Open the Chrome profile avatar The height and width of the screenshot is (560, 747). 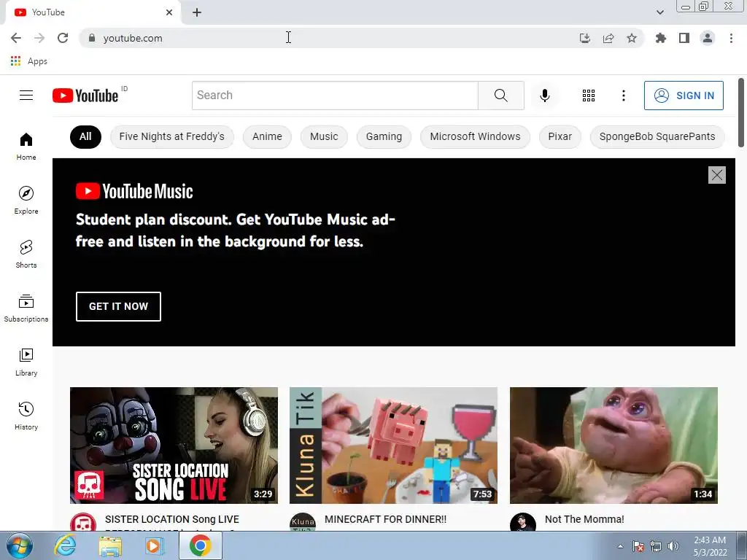point(708,38)
